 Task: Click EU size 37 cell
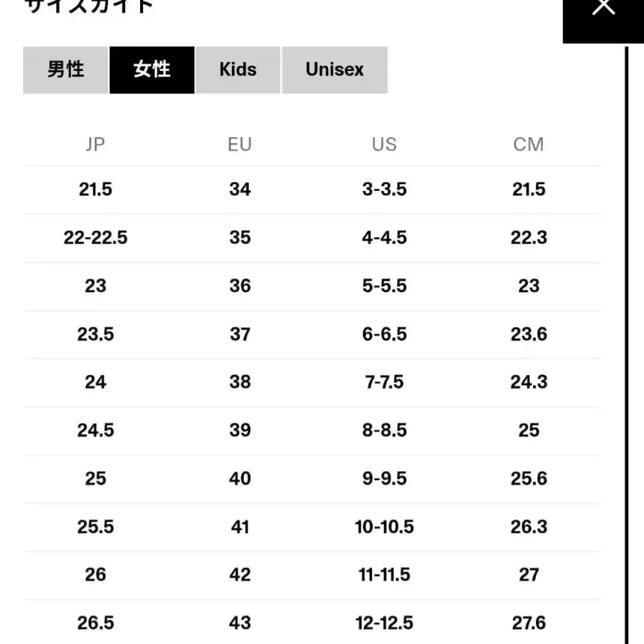240,334
